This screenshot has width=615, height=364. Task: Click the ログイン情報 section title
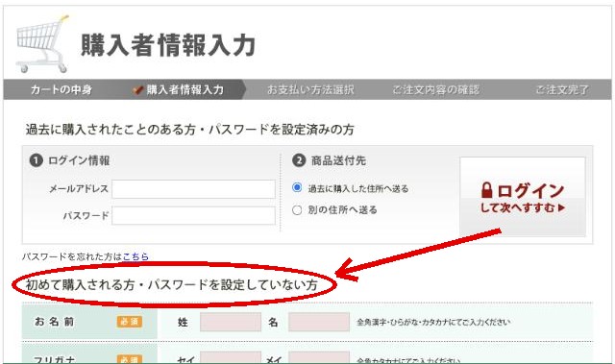click(79, 160)
